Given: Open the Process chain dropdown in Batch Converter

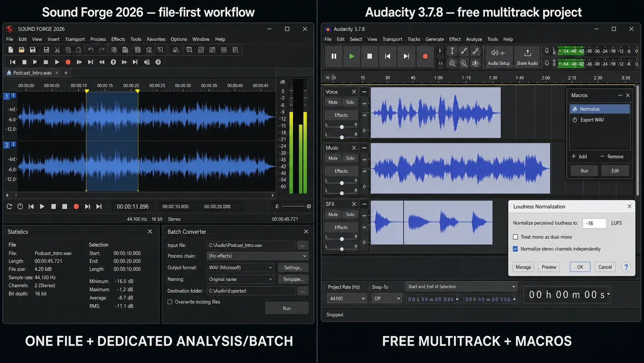Looking at the screenshot, I should [x=257, y=256].
